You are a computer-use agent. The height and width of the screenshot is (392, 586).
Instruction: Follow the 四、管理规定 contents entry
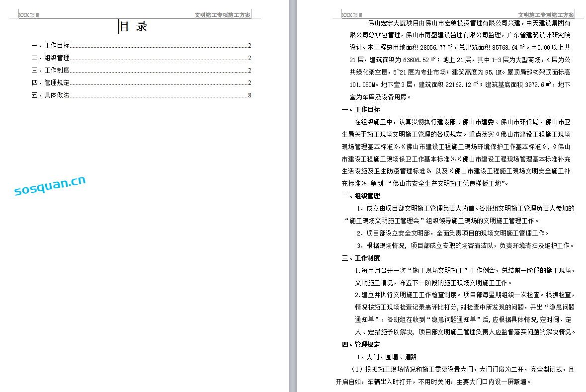(x=50, y=83)
